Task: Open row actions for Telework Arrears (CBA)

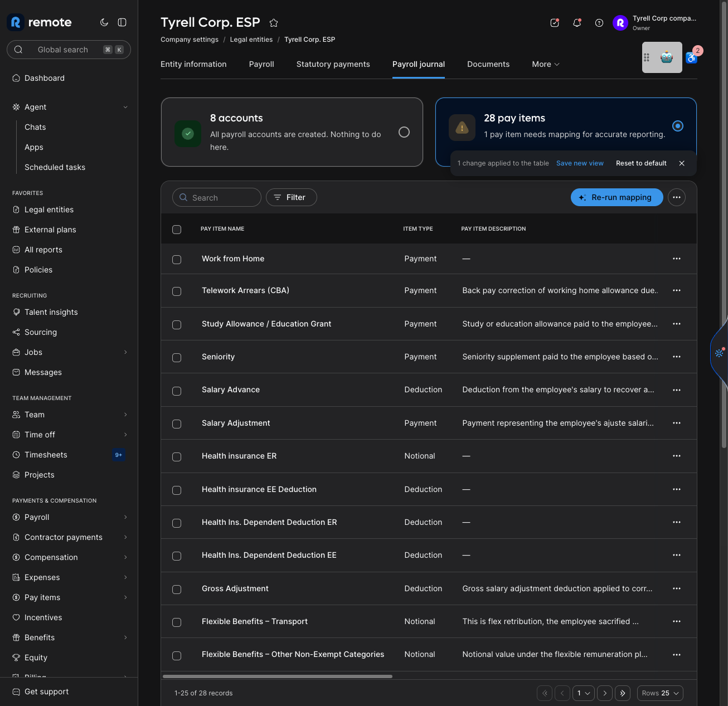Action: [x=677, y=290]
